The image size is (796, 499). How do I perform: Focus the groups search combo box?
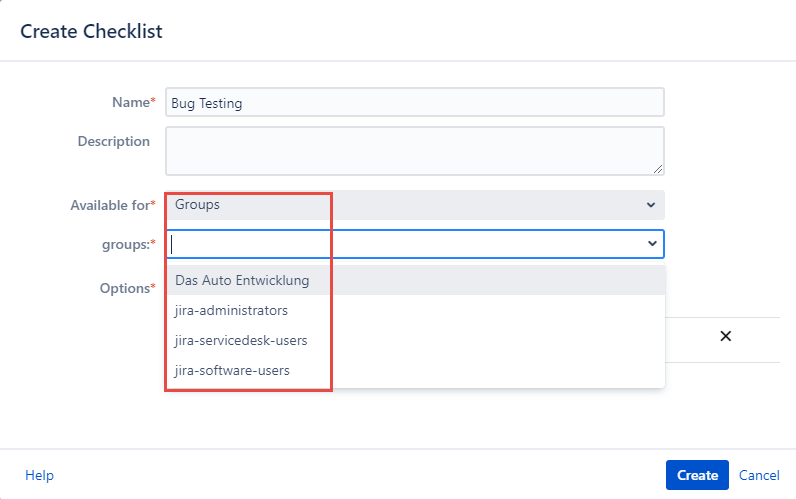point(405,243)
